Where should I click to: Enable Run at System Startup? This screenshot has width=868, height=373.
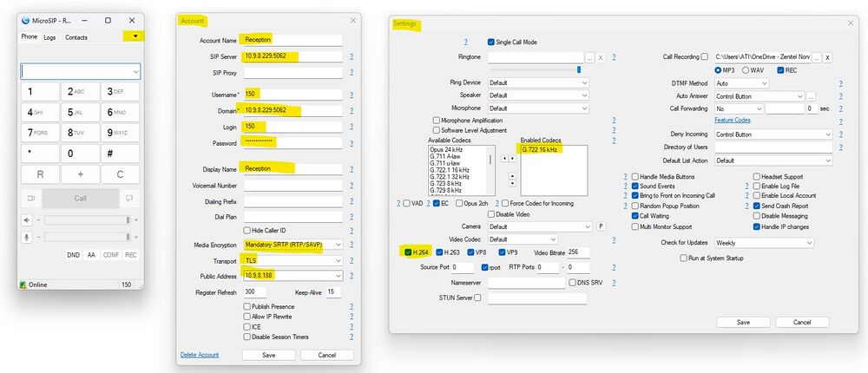(x=684, y=258)
